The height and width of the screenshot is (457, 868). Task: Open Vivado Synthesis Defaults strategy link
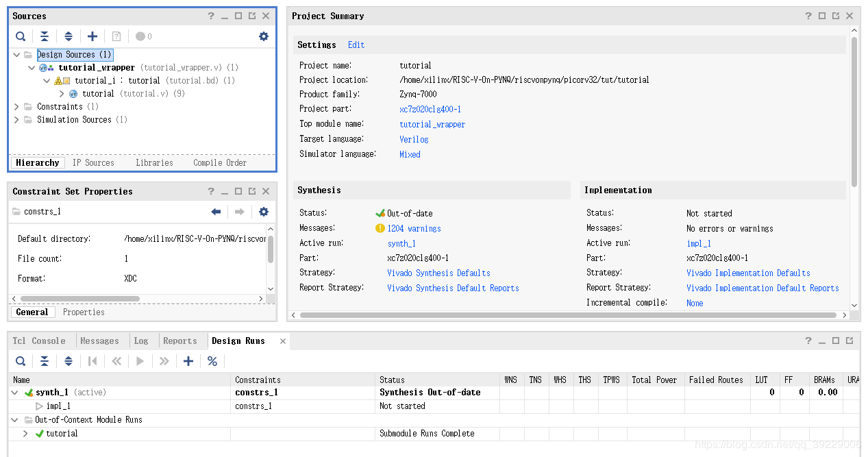[x=438, y=273]
